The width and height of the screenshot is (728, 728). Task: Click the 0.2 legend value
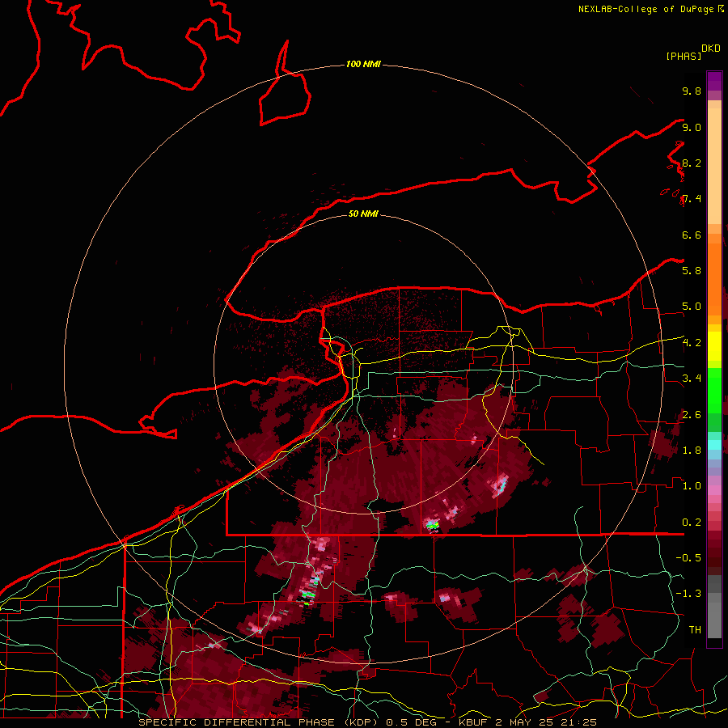pos(692,523)
